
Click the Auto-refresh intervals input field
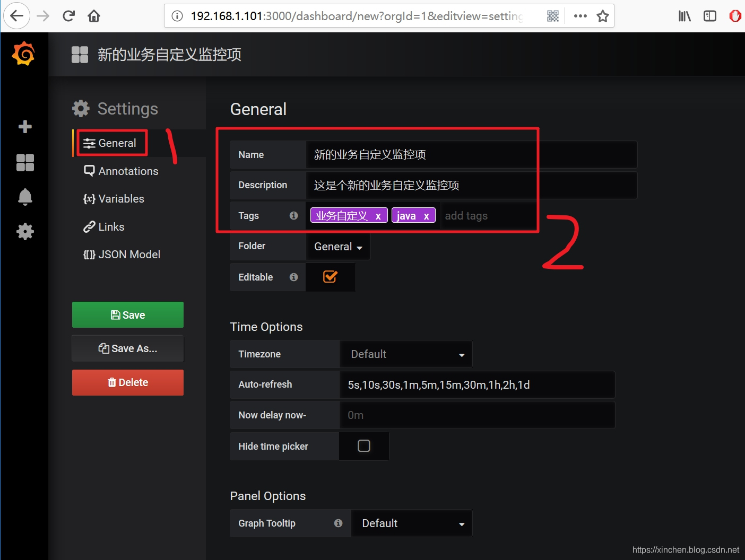[x=477, y=385]
